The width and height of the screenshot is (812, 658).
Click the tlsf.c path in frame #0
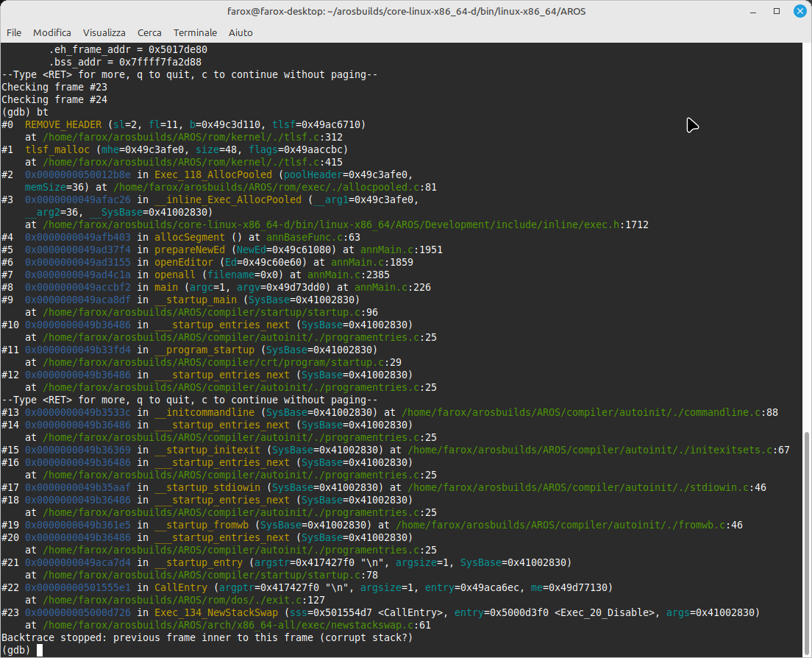[x=184, y=137]
